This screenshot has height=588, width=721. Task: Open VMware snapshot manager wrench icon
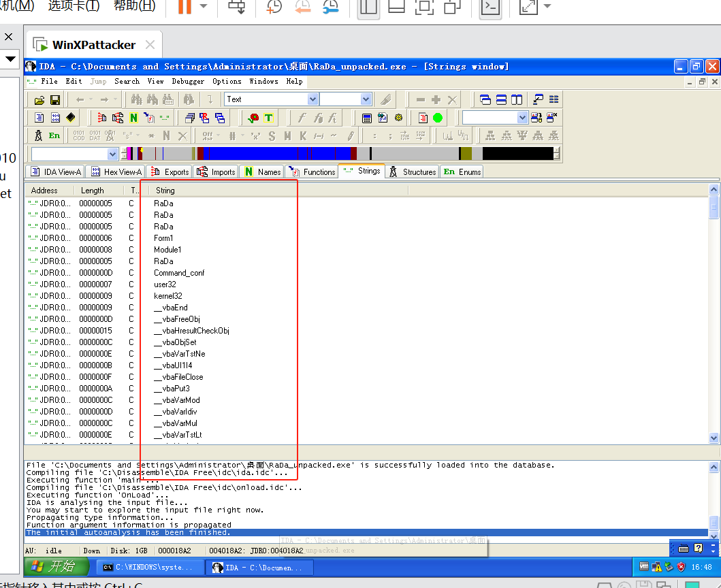pyautogui.click(x=331, y=6)
